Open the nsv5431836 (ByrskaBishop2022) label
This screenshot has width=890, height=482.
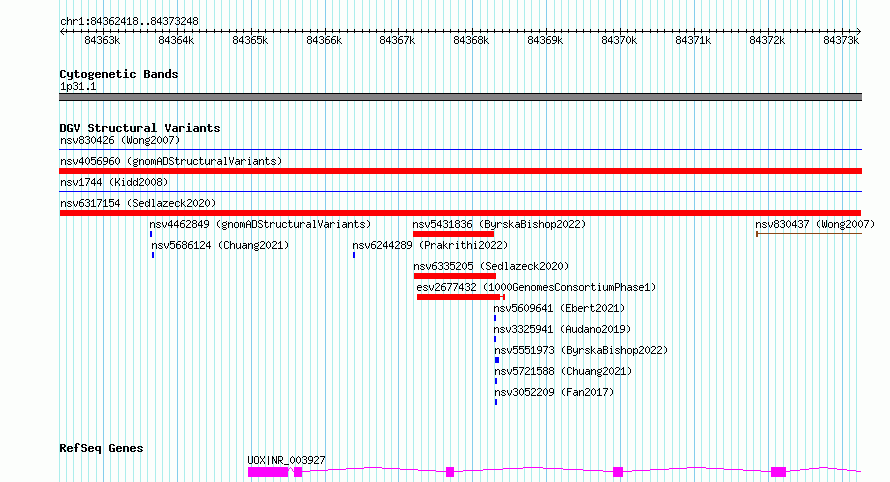tap(499, 224)
